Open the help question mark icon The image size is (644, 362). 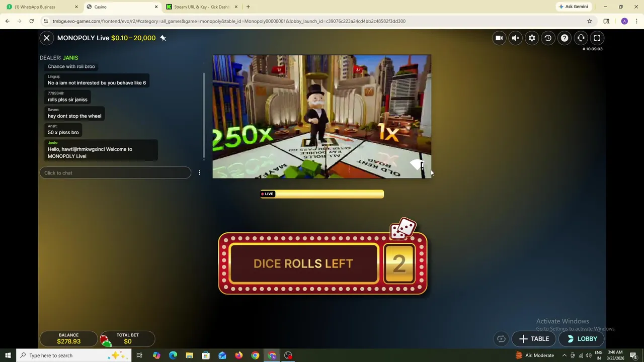[x=565, y=38]
